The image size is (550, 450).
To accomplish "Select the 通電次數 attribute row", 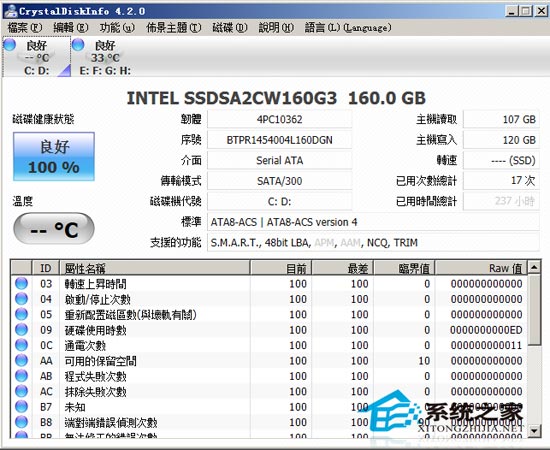I will click(269, 345).
